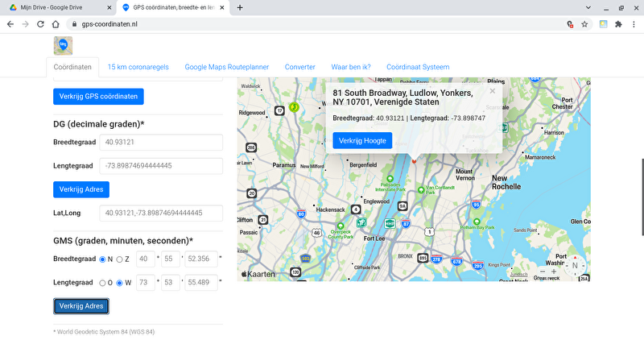Focus Breedtegraad seconds field 52.356

pyautogui.click(x=201, y=259)
